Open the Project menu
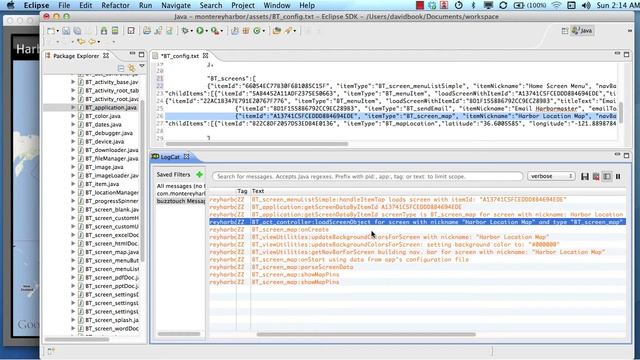Image resolution: width=640 pixels, height=360 pixels. point(243,5)
